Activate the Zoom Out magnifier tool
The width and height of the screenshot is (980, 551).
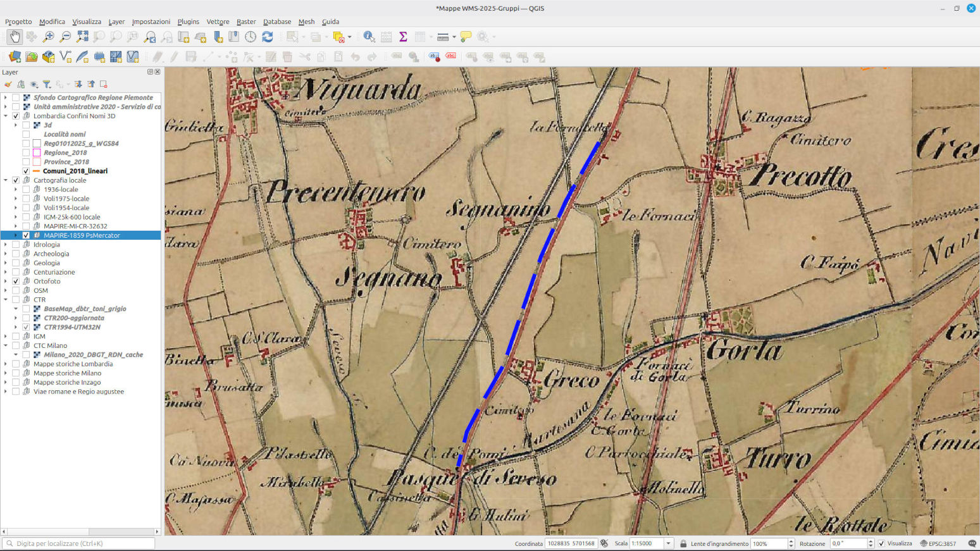click(65, 37)
